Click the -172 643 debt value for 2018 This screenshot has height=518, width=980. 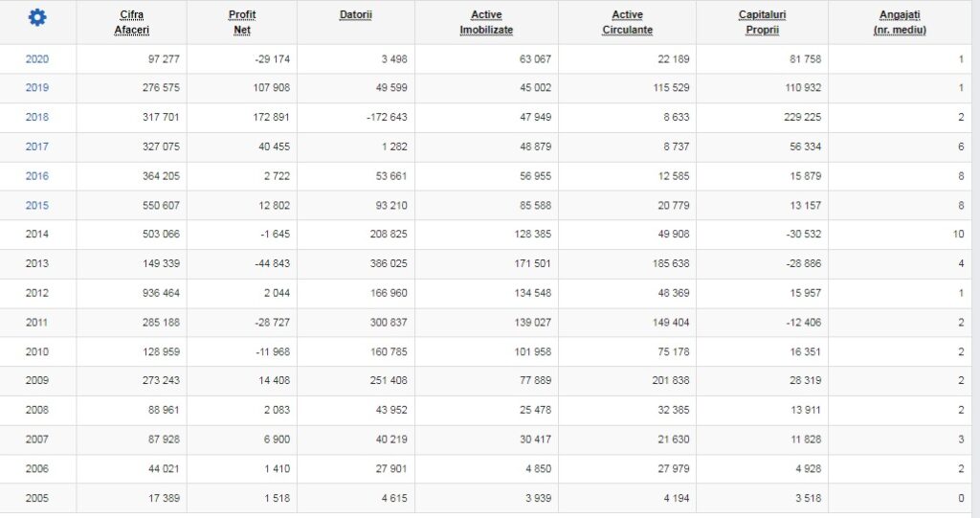tap(387, 117)
